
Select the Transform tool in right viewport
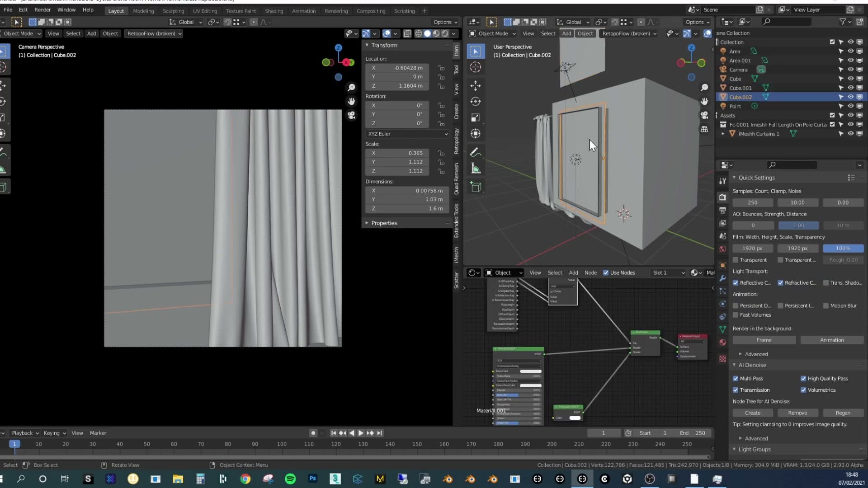(x=475, y=133)
